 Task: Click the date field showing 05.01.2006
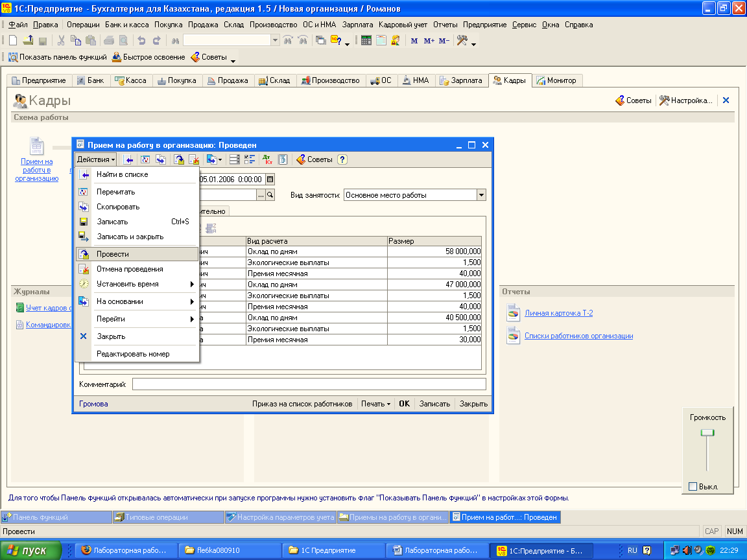(231, 179)
